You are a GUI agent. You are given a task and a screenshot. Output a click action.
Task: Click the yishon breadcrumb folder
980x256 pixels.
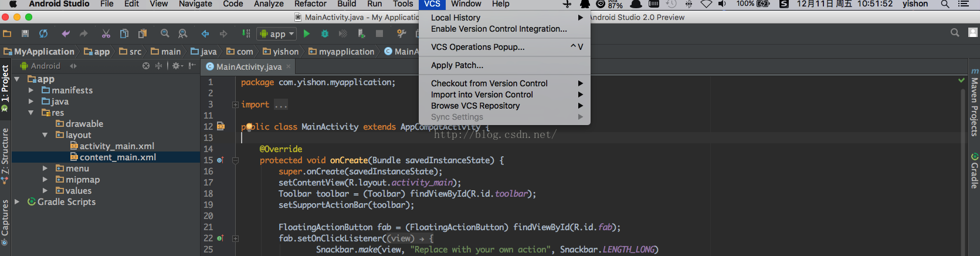[x=280, y=52]
